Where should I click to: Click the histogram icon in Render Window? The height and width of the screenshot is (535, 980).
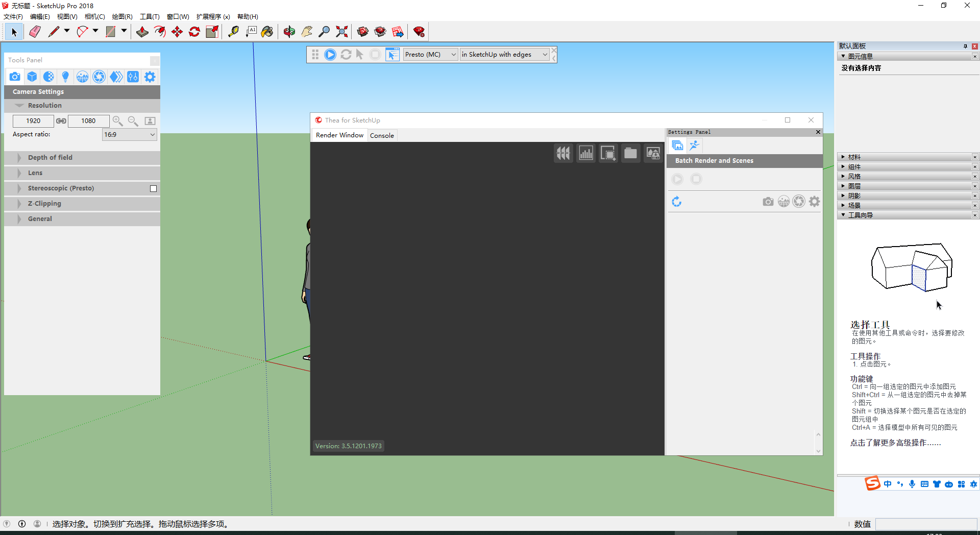point(586,153)
